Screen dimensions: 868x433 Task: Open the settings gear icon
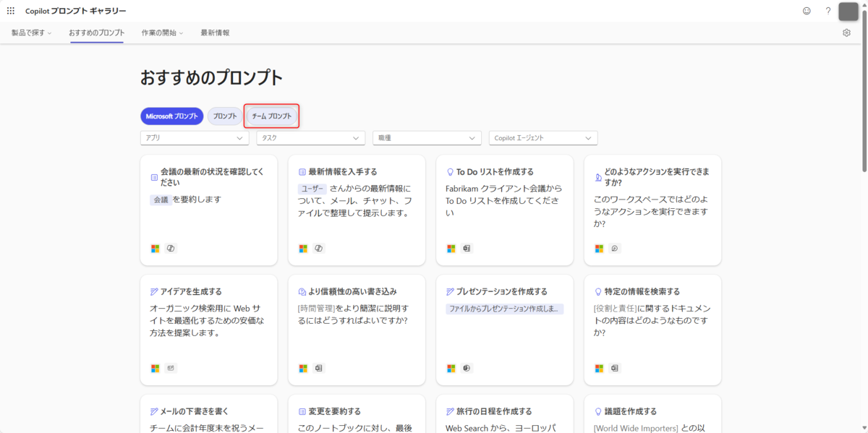[846, 33]
